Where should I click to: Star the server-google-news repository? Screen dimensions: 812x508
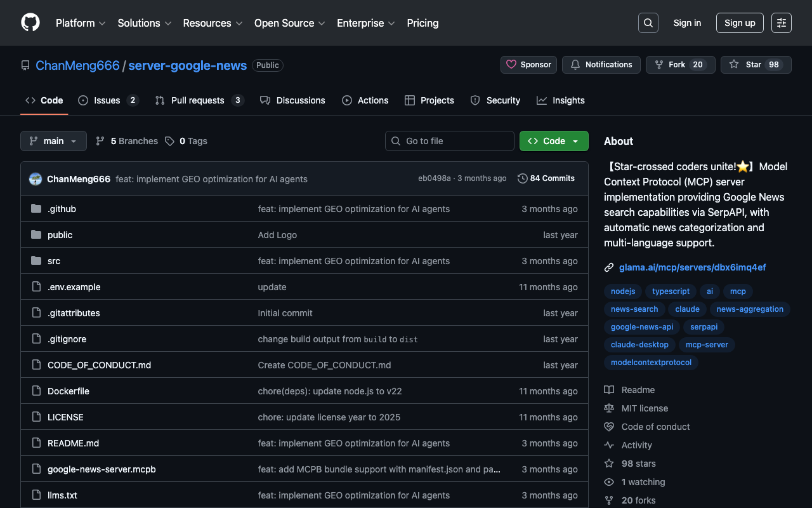[756, 65]
